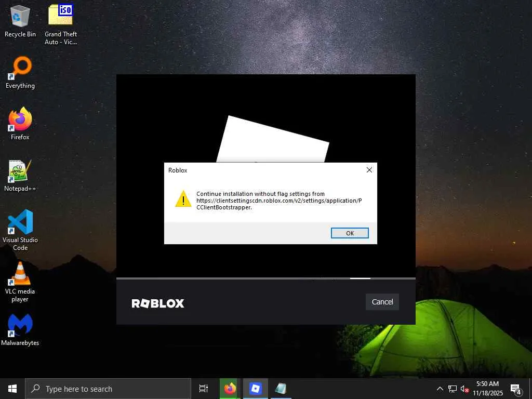
Task: Open Task View from taskbar
Action: 204,389
